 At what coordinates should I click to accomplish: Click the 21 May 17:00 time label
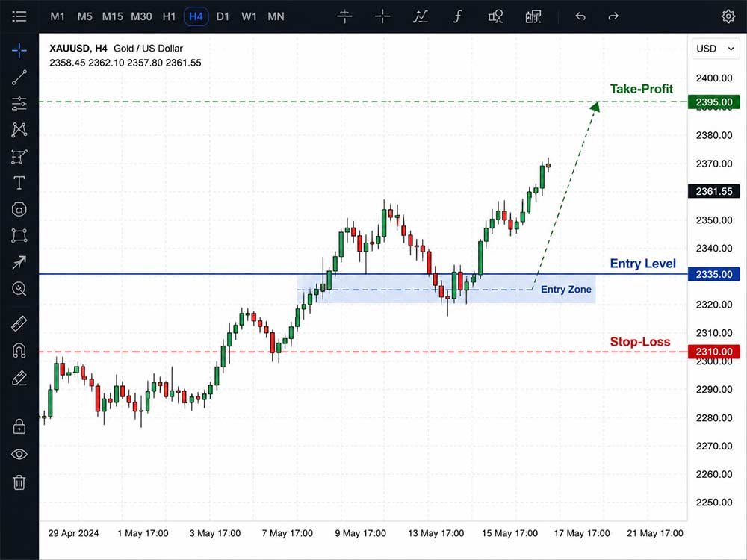click(655, 533)
